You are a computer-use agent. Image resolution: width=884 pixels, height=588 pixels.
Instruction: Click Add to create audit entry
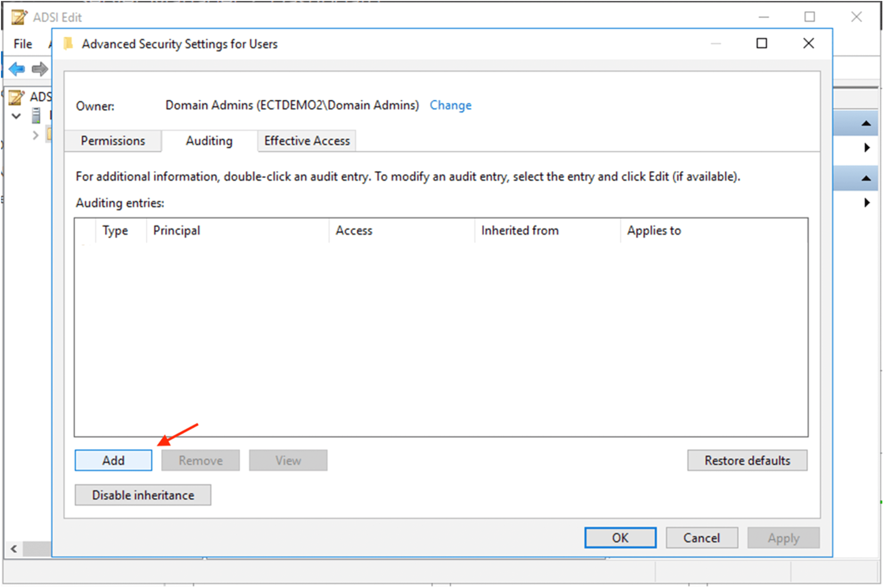click(x=113, y=460)
